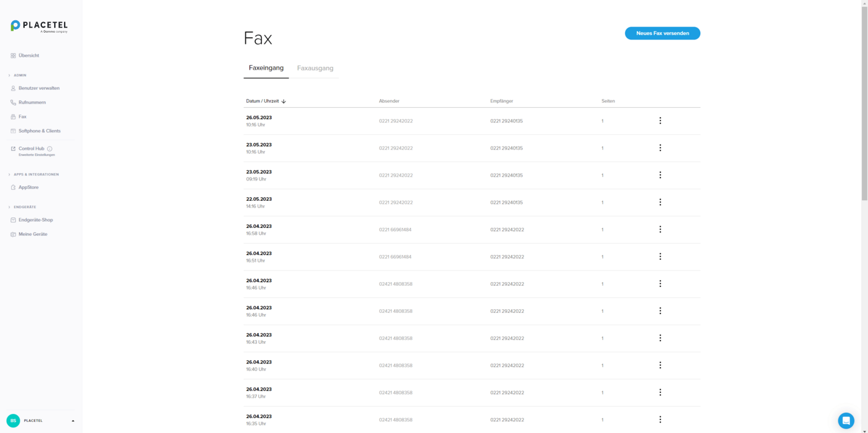Viewport: 868px width, 433px height.
Task: Open Softphone & Clients settings
Action: (x=40, y=131)
